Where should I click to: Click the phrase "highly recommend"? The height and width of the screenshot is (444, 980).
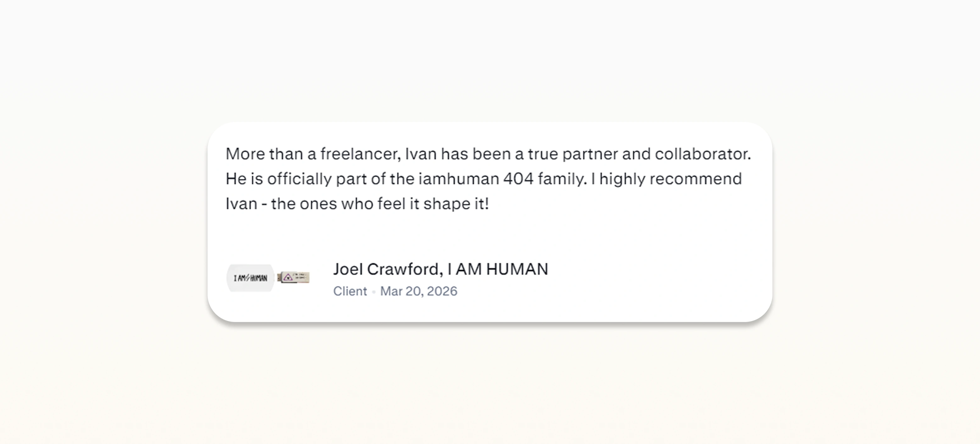click(670, 179)
